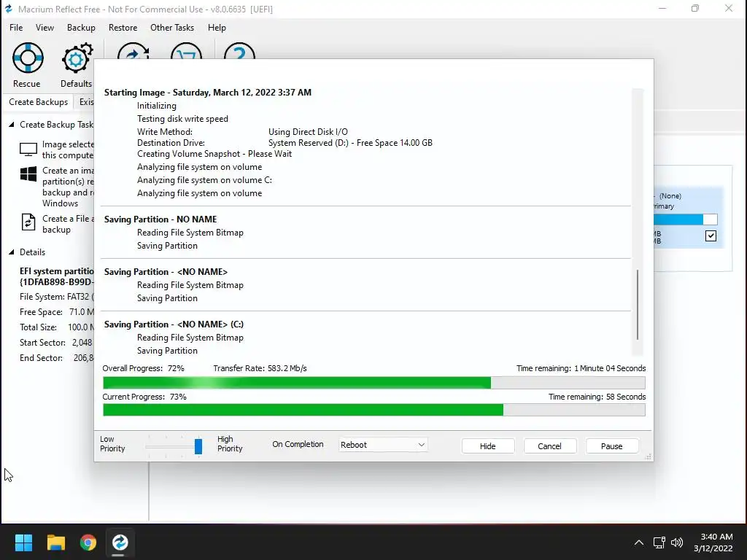Image resolution: width=747 pixels, height=560 pixels.
Task: Cancel the running backup
Action: pyautogui.click(x=550, y=446)
